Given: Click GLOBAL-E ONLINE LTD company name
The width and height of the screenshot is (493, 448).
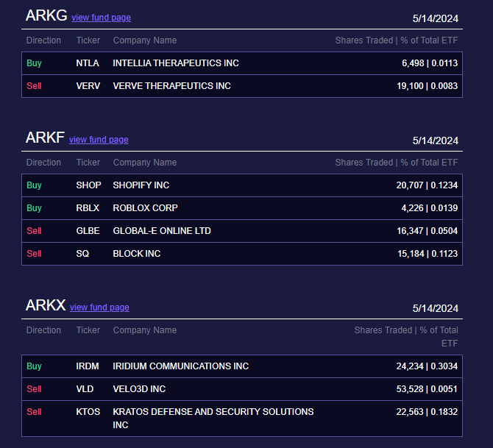Looking at the screenshot, I should (162, 231).
